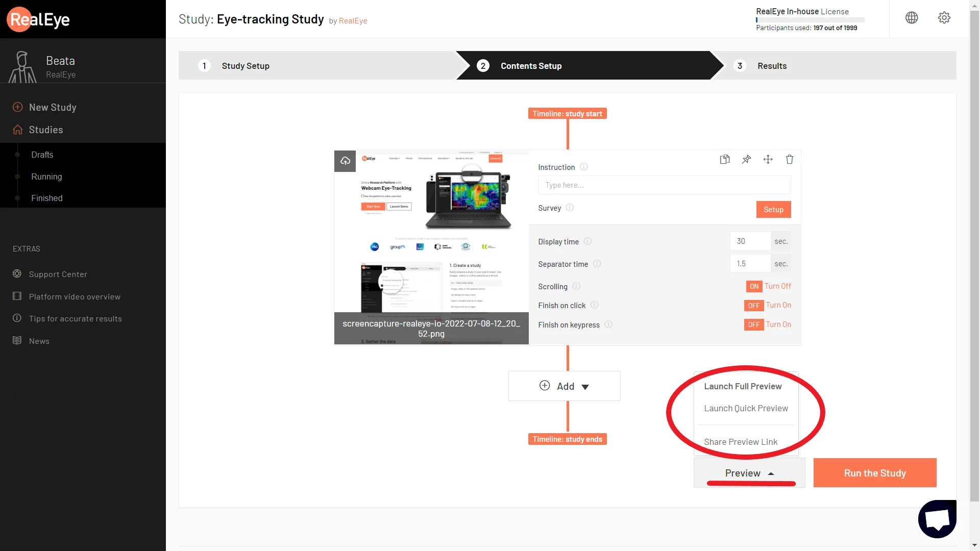
Task: Choose Share Preview Link
Action: 741,442
